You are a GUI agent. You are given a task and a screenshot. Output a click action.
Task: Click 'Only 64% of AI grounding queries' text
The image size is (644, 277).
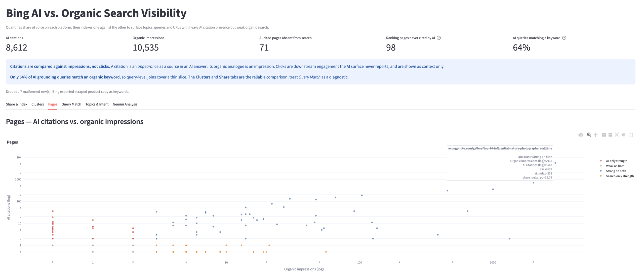click(x=65, y=77)
